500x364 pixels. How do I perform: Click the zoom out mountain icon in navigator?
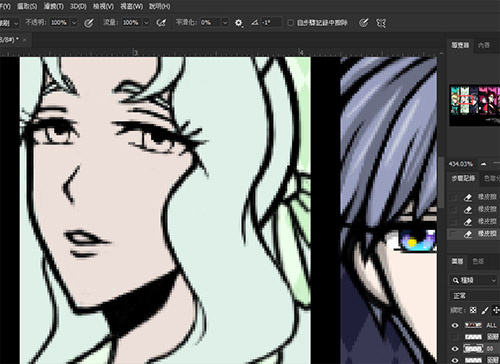click(x=483, y=164)
